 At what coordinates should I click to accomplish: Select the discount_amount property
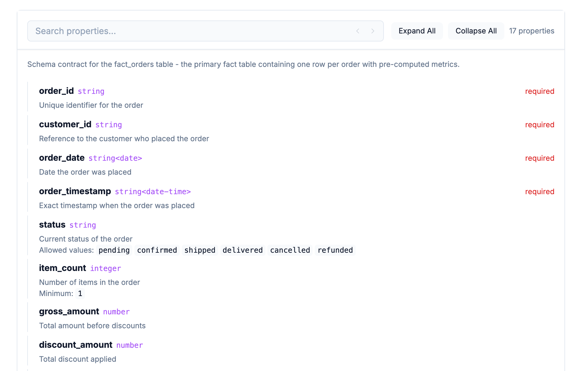76,345
